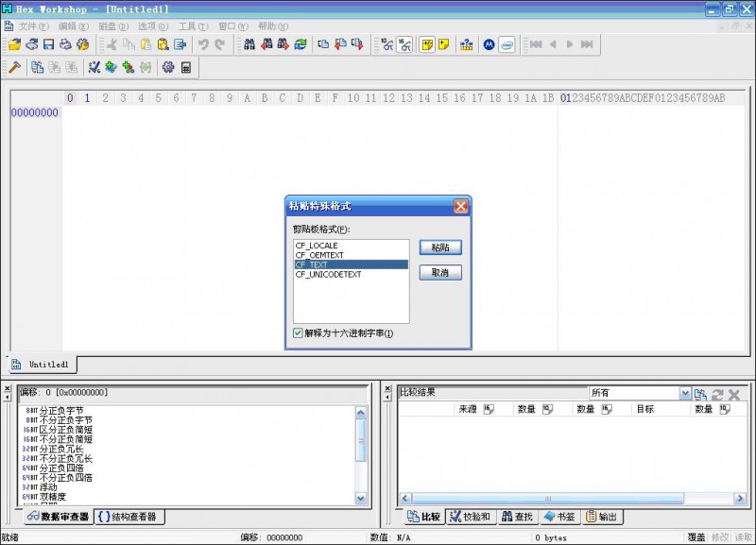Viewport: 756px width, 545px height.
Task: Close the paste special dialog
Action: pos(460,206)
